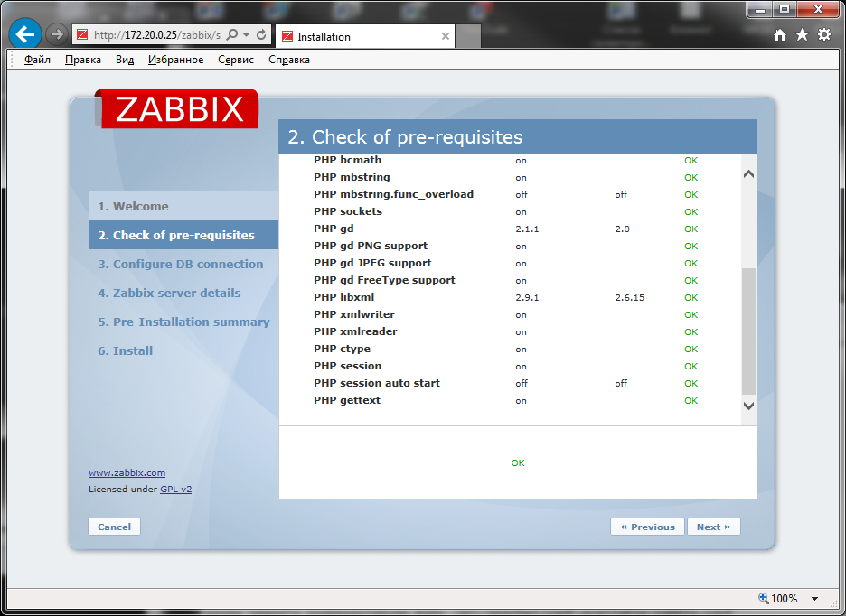The height and width of the screenshot is (616, 846).
Task: Click the search magnifier in address bar
Action: [232, 35]
